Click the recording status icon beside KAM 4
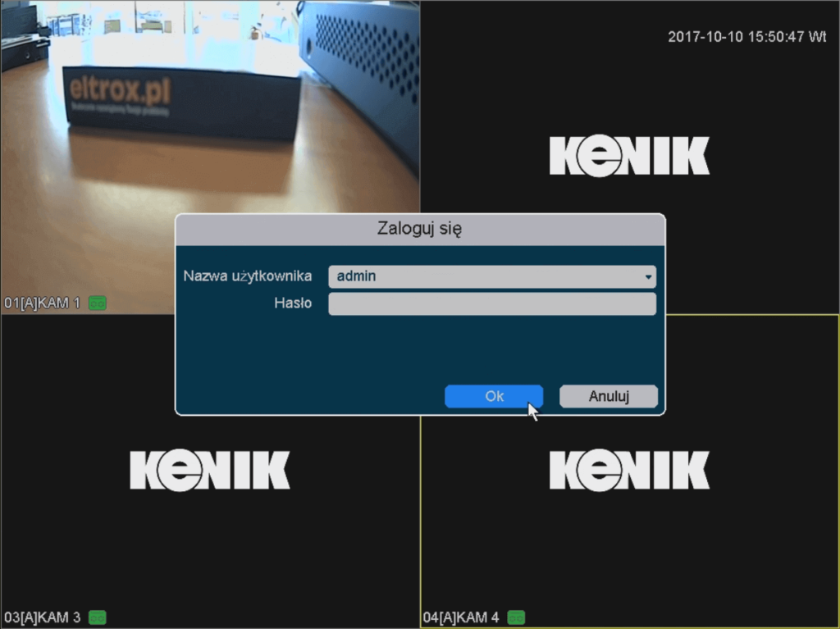The image size is (840, 629). pos(516,617)
